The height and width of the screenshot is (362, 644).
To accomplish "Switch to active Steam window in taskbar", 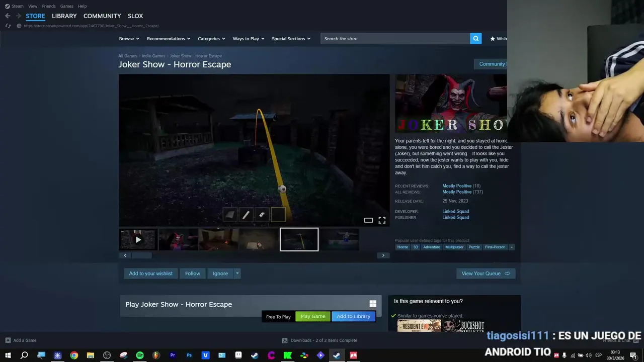I will coord(337,355).
